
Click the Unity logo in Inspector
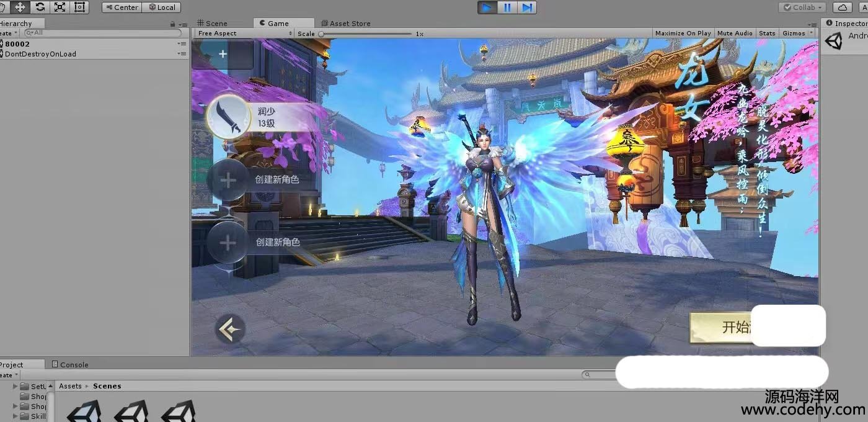pos(834,42)
